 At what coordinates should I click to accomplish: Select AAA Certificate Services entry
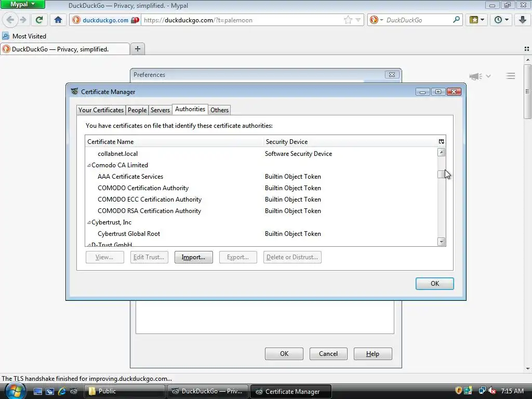pyautogui.click(x=261, y=177)
